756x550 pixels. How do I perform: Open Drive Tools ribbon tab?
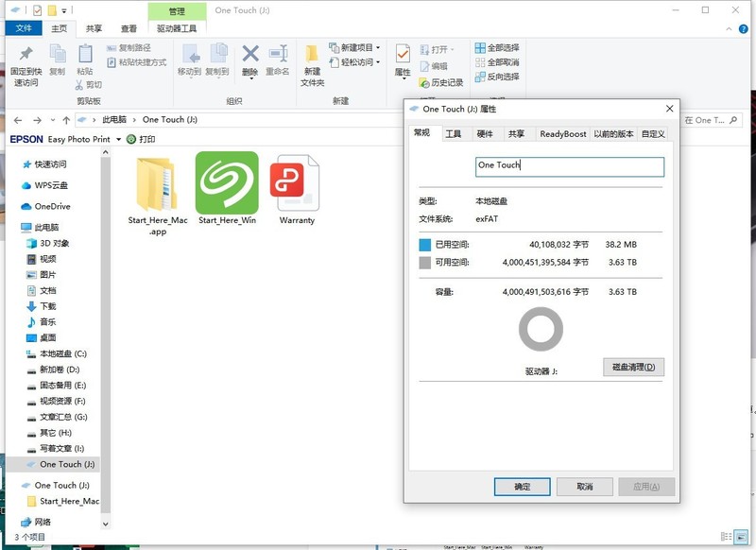click(177, 28)
